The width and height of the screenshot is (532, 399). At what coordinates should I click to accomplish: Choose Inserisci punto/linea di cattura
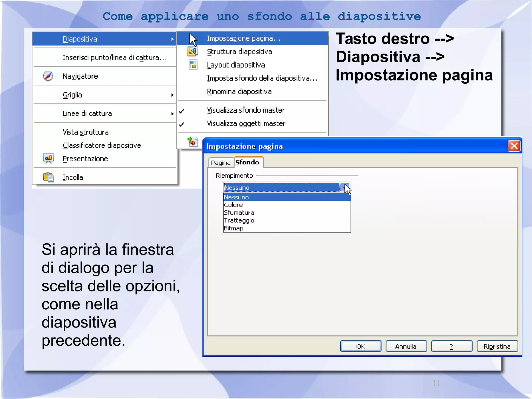[x=104, y=58]
